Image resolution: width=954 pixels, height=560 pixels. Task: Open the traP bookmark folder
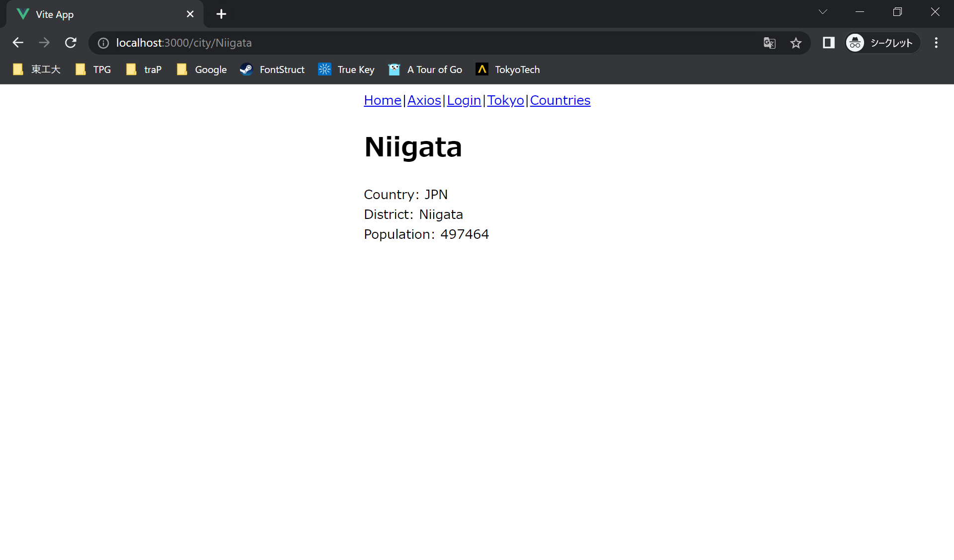point(144,70)
